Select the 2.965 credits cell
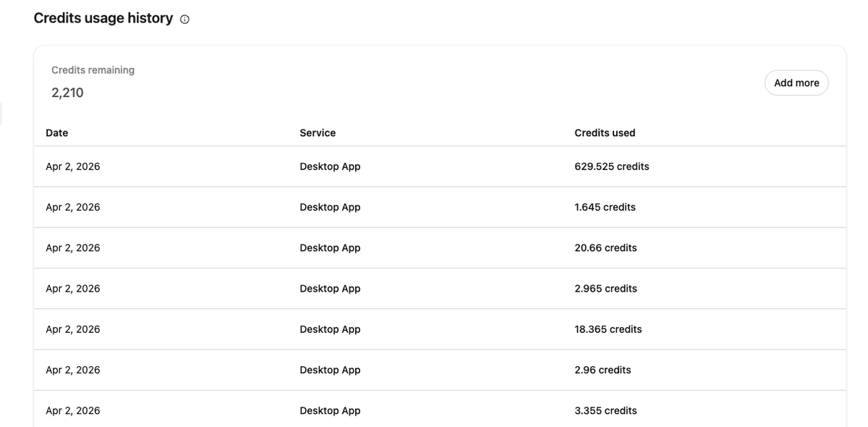This screenshot has width=868, height=427. tap(605, 288)
